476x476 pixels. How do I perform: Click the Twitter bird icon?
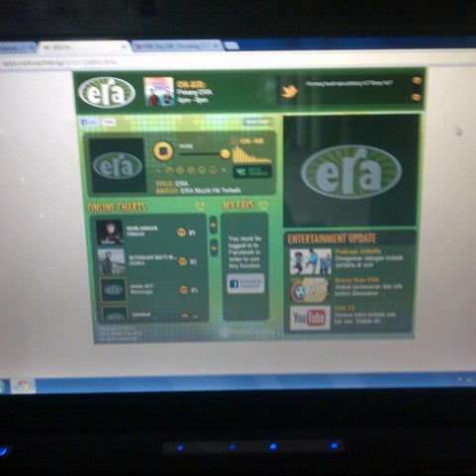289,91
